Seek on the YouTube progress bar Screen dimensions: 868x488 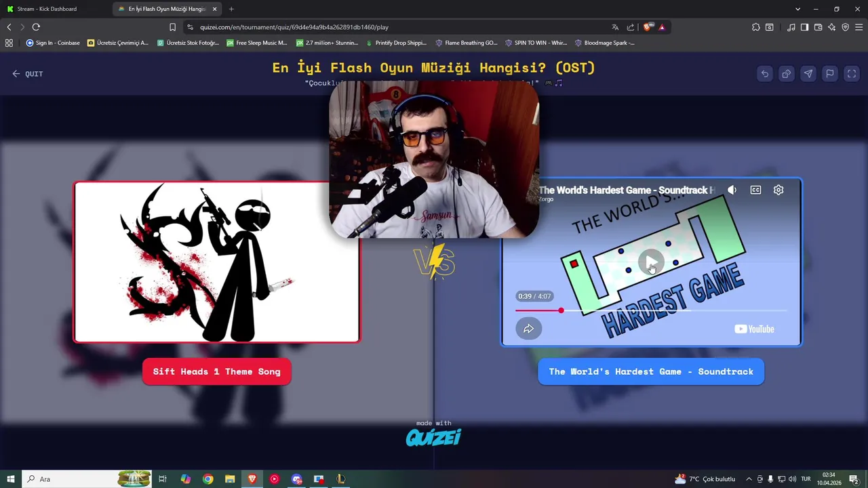(651, 310)
